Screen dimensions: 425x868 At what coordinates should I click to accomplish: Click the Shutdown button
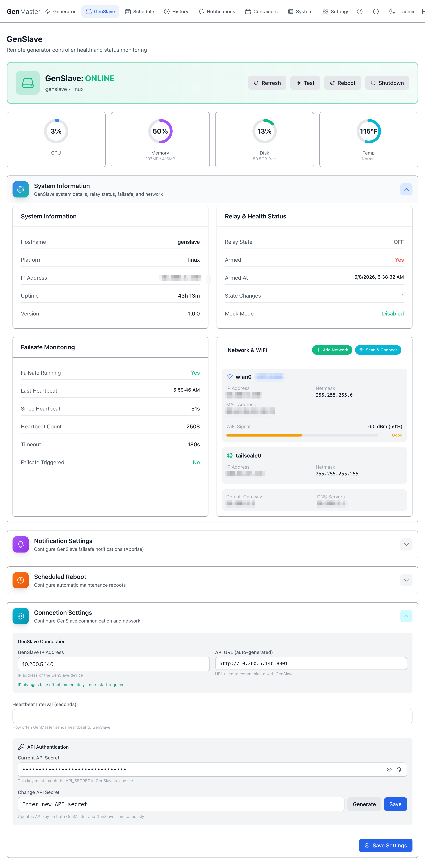387,83
